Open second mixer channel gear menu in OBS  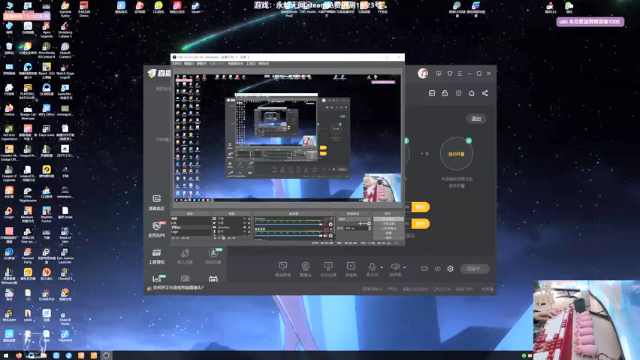point(330,236)
